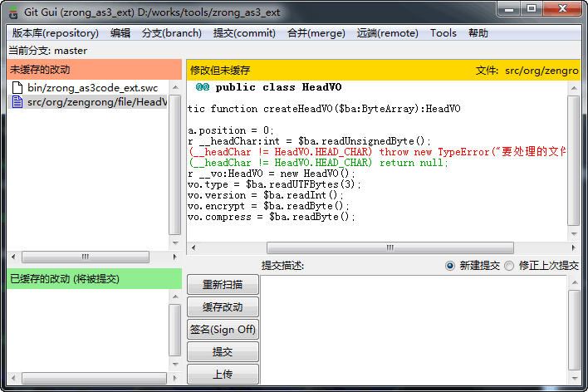The width and height of the screenshot is (588, 392).
Task: Open the 分支(branch) menu
Action: pyautogui.click(x=171, y=33)
